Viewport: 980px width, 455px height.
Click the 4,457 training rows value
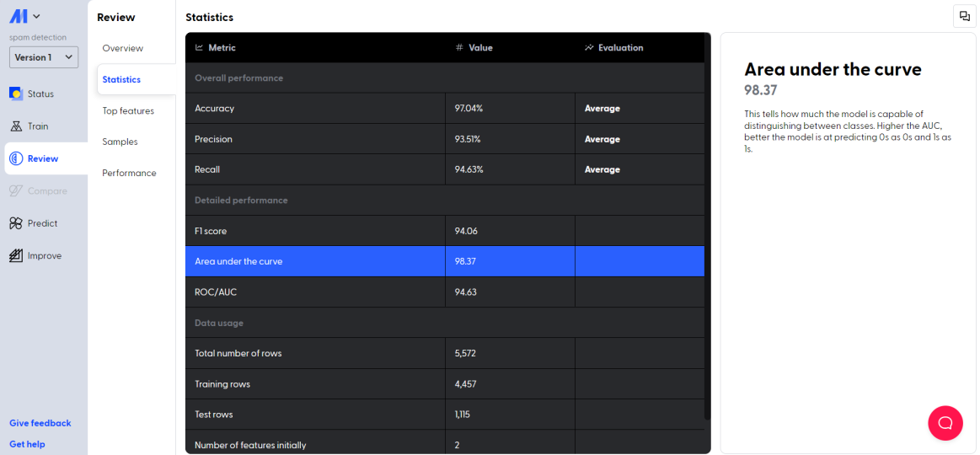point(466,383)
